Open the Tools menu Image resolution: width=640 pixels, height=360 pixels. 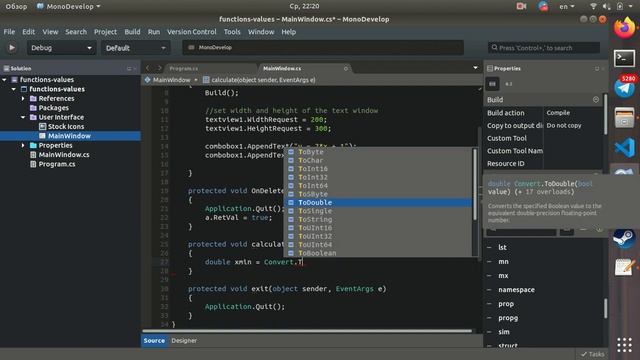click(x=232, y=32)
